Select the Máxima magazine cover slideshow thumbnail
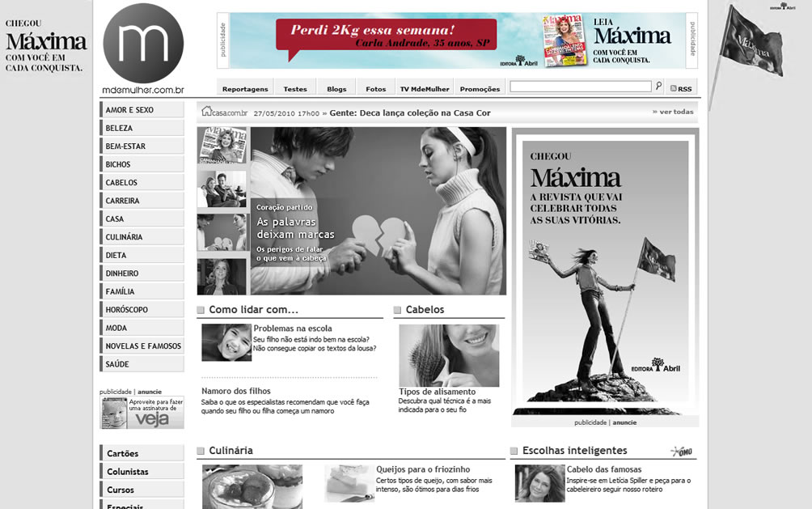Viewport: 812px width, 509px height. (x=222, y=146)
